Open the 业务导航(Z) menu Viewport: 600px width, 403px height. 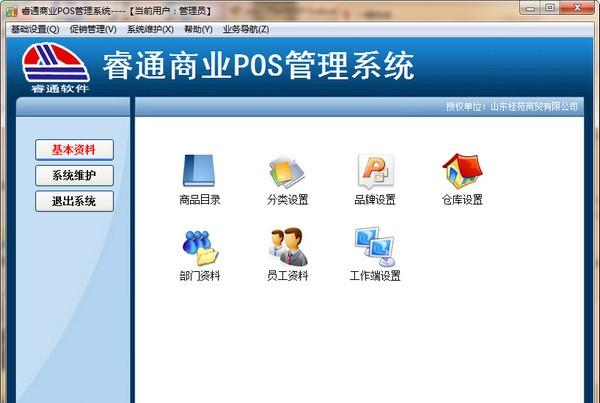coord(246,29)
